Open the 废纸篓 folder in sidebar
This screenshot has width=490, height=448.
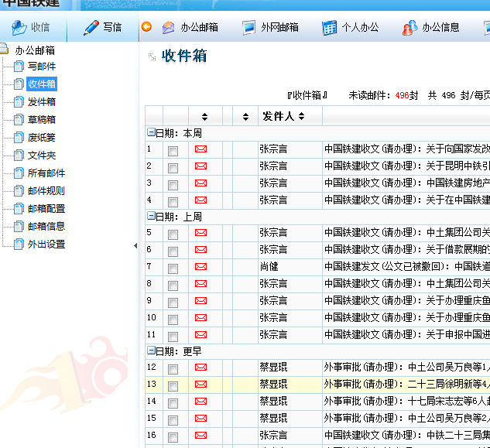(42, 138)
